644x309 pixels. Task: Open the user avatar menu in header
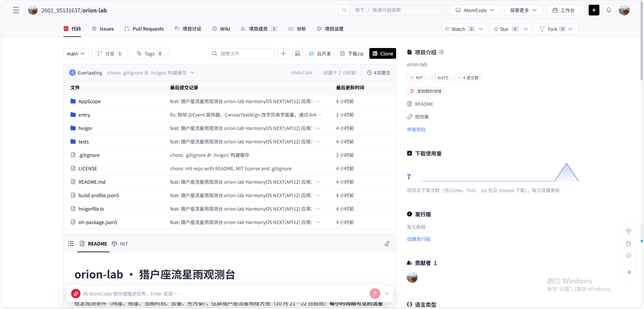624,10
